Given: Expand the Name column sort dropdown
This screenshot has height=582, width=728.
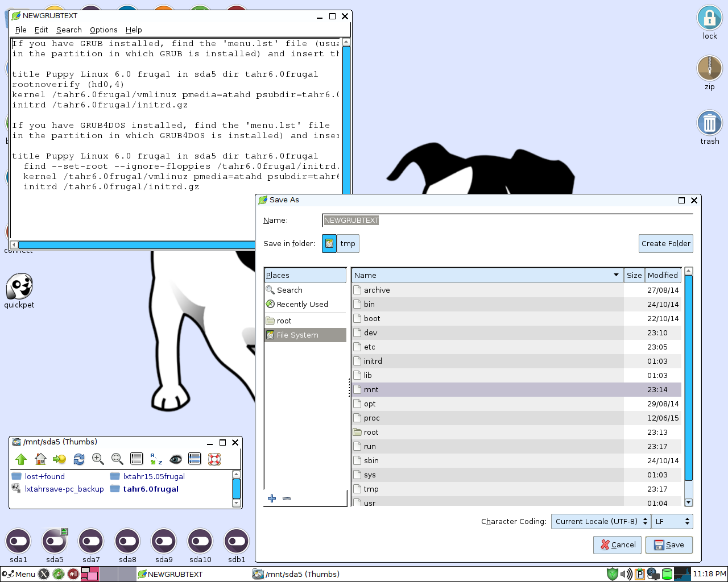Looking at the screenshot, I should coord(616,275).
